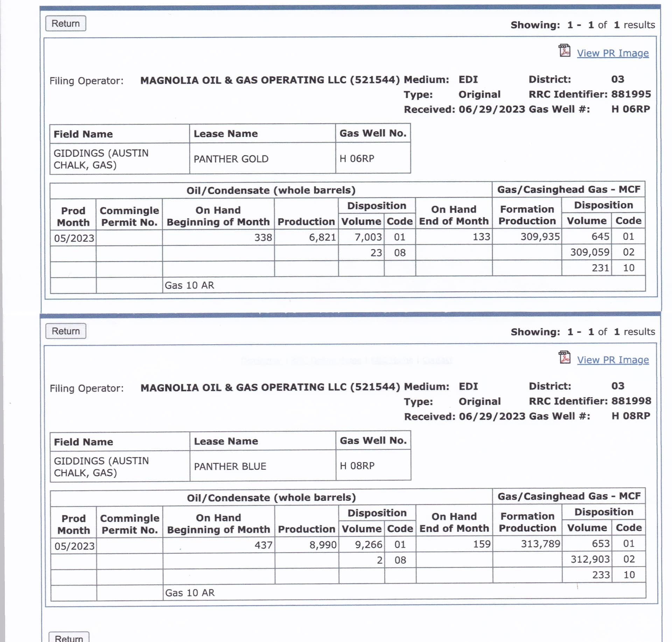Click PDF icon beside PANTHER BLUE View PR Image
This screenshot has width=672, height=642.
(x=564, y=358)
